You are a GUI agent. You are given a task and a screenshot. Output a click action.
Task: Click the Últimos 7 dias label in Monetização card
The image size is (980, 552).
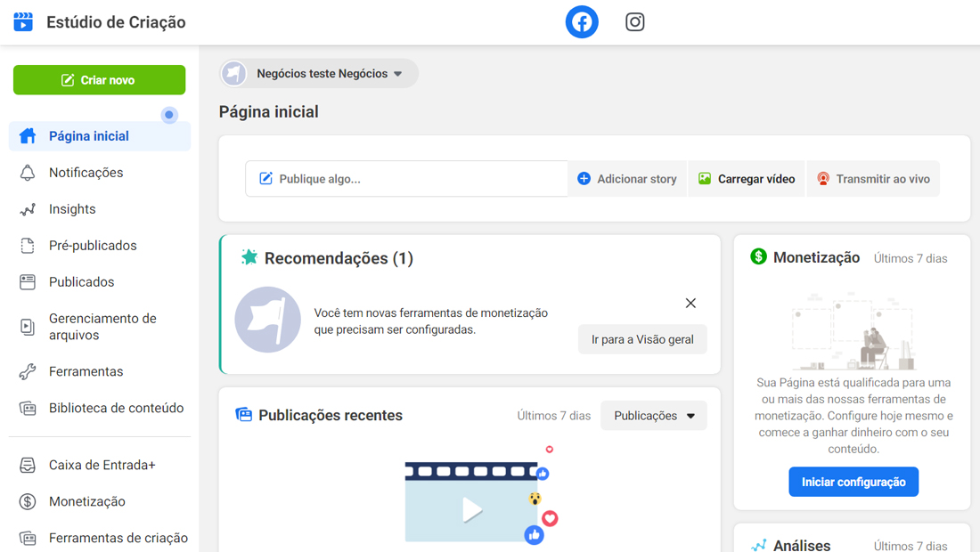[x=911, y=258]
